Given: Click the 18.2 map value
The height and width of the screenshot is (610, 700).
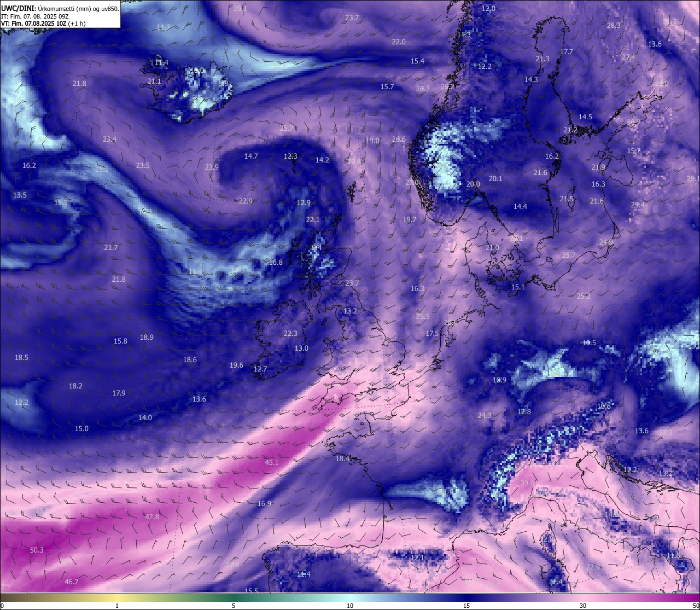Looking at the screenshot, I should coord(75,386).
